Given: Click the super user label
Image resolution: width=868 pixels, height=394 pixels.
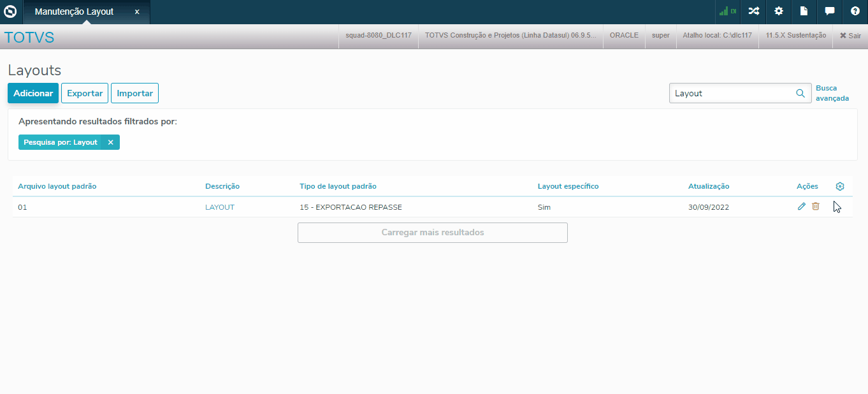Looking at the screenshot, I should click(661, 36).
